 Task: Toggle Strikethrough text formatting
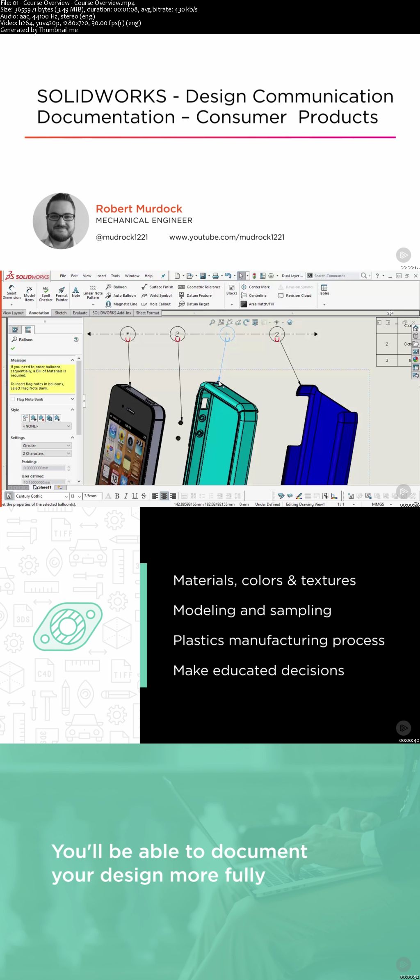(x=144, y=496)
